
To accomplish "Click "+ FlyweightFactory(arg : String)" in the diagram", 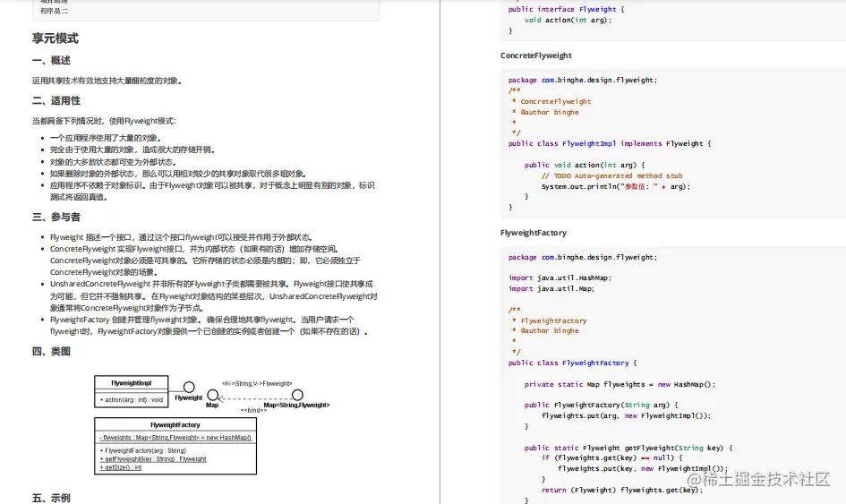I will [143, 450].
